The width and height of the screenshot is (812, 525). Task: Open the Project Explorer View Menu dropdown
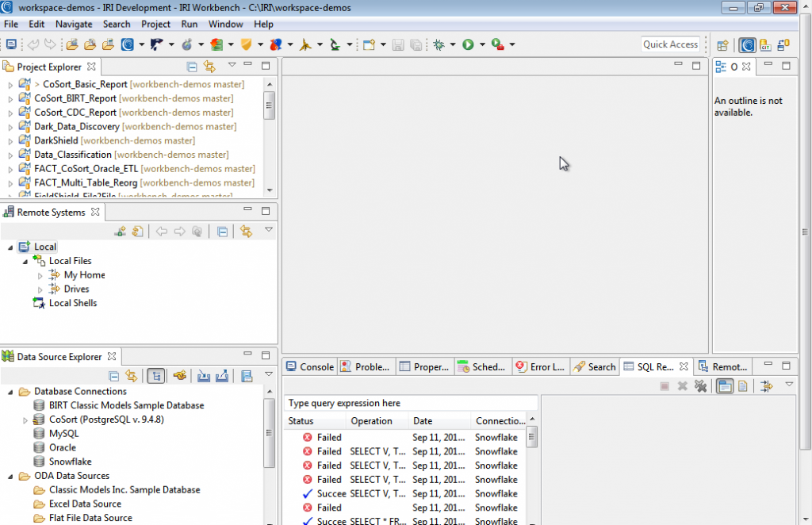pos(232,65)
